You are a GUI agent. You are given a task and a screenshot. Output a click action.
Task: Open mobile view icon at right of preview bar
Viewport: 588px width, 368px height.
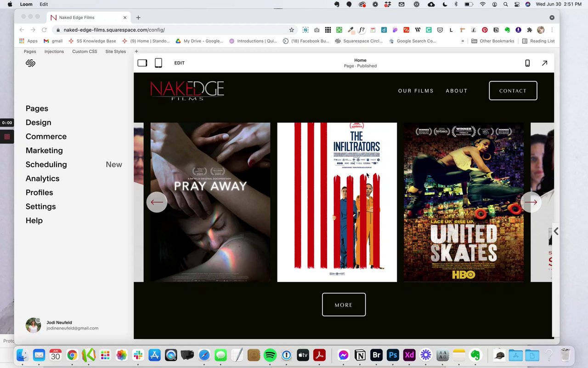[527, 63]
